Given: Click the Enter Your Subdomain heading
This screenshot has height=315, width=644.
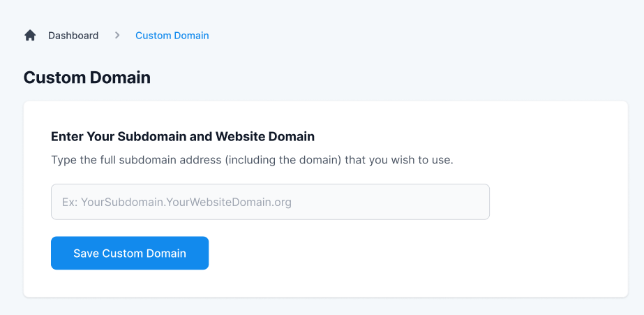Looking at the screenshot, I should (183, 136).
